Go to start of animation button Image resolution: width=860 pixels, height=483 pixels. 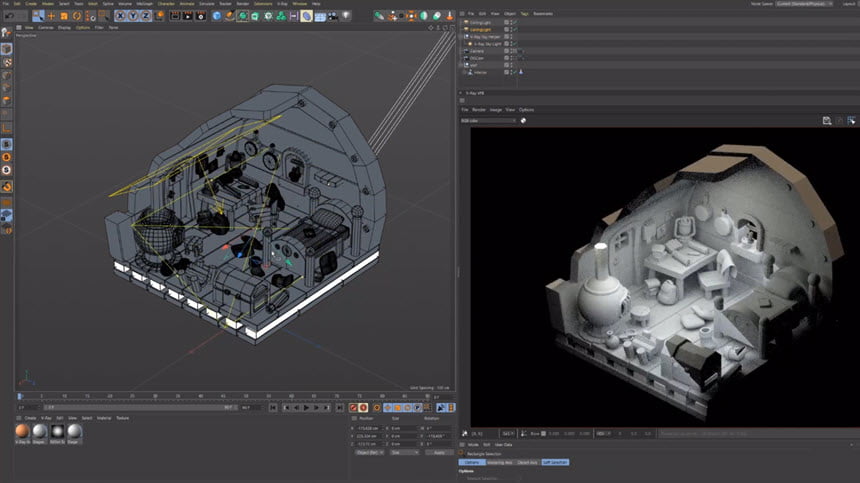pyautogui.click(x=273, y=407)
